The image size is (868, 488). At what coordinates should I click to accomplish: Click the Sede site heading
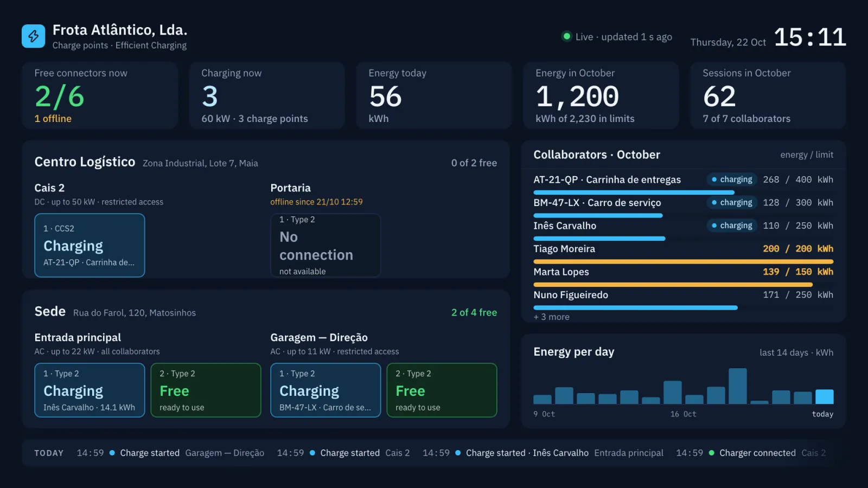pyautogui.click(x=50, y=311)
